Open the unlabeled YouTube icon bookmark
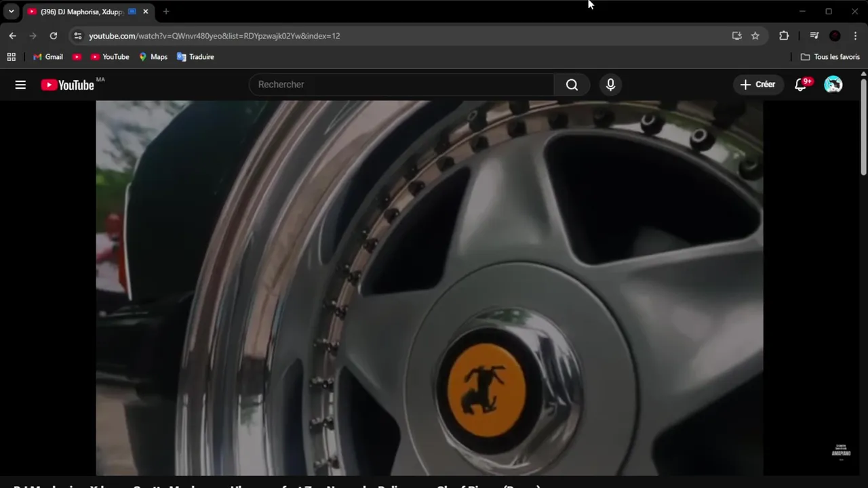Screen dimensions: 868x488 coord(77,57)
